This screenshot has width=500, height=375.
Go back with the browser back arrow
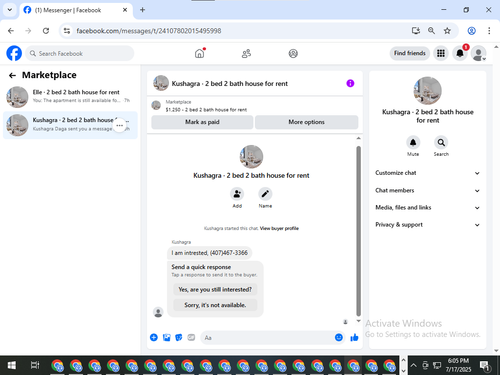(11, 31)
